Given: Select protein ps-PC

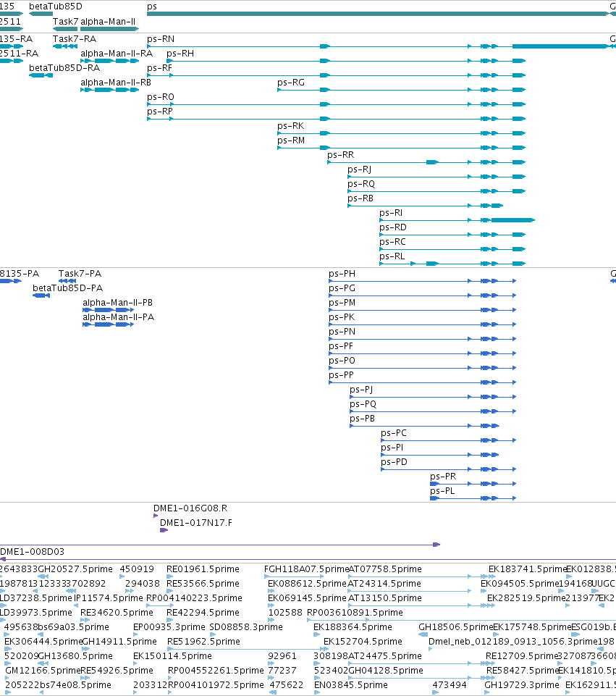Looking at the screenshot, I should point(449,440).
